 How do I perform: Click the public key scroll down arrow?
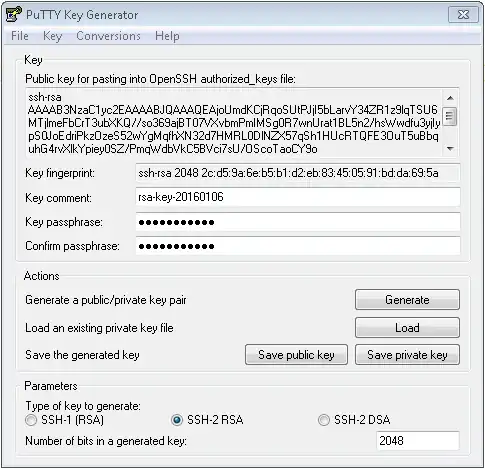point(450,149)
